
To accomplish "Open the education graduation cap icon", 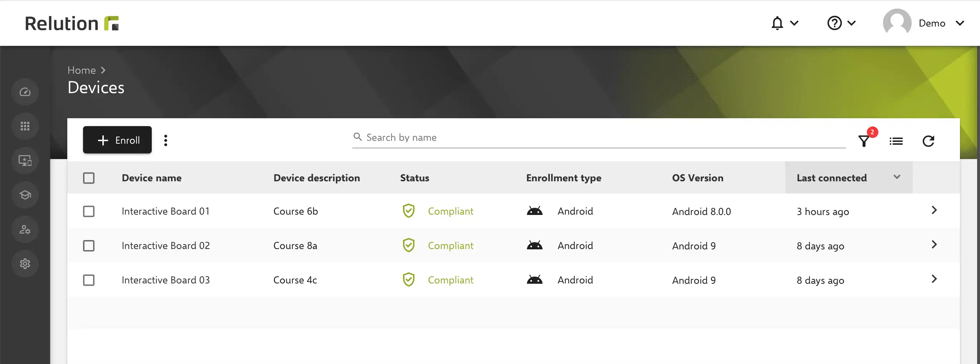I will [25, 195].
